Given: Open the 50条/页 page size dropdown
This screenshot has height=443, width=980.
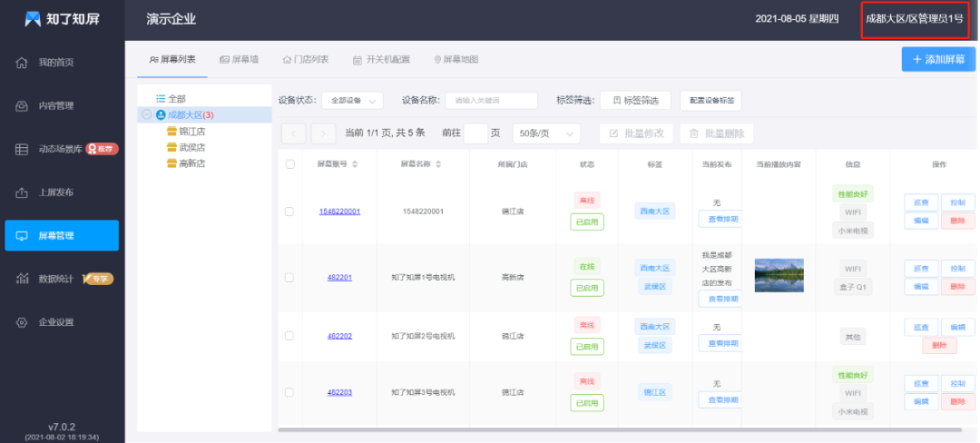Looking at the screenshot, I should 546,133.
